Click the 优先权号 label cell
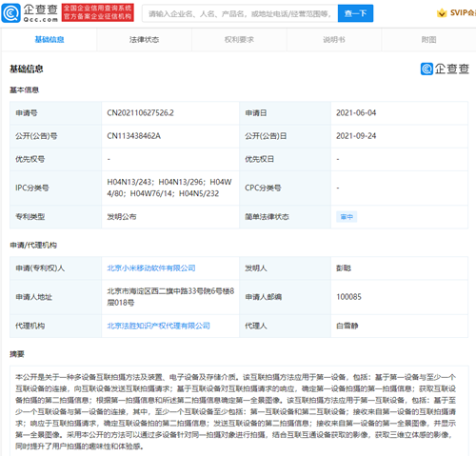 (56, 159)
